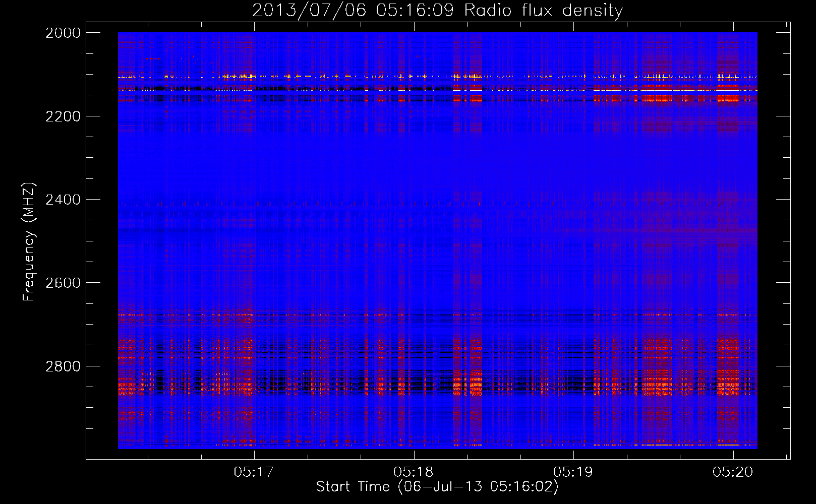
Task: Click the 2800 frequency tick label
Action: click(63, 366)
